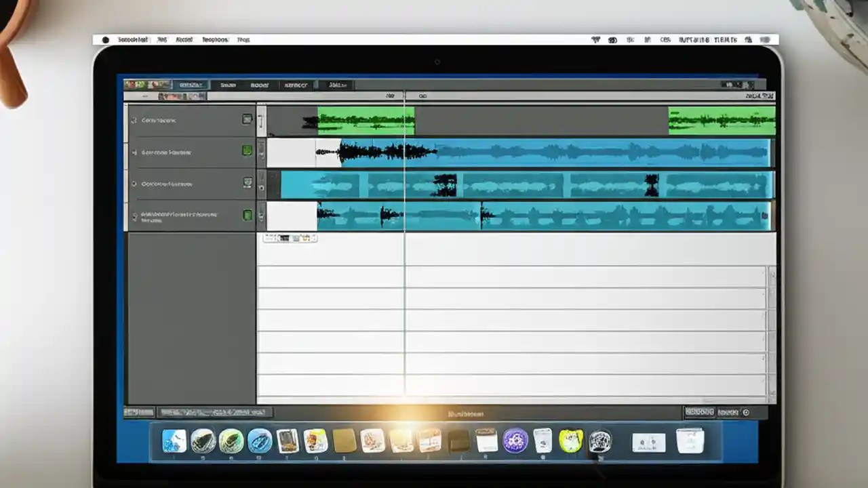This screenshot has width=868, height=488.
Task: Open the Apple menu in the menu bar
Action: pyautogui.click(x=106, y=39)
